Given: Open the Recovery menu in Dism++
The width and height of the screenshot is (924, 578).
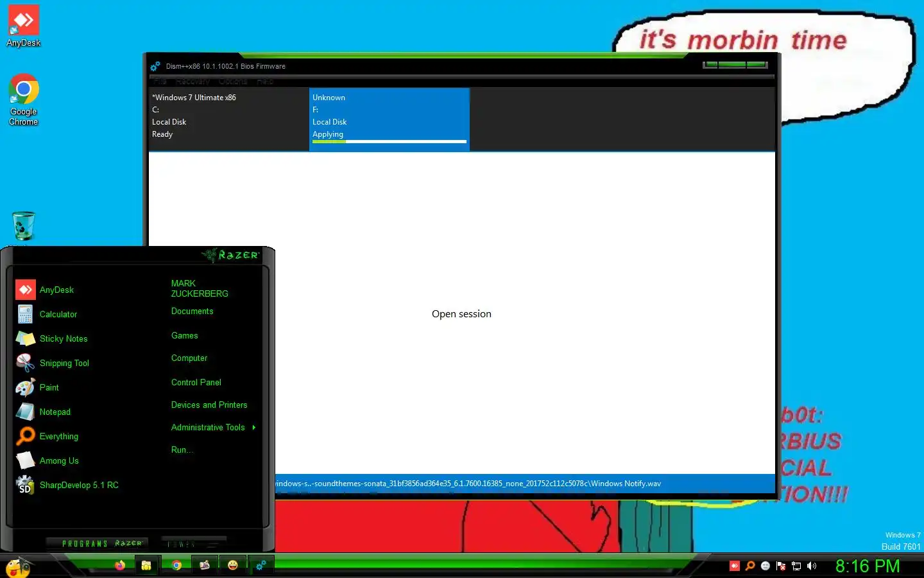Looking at the screenshot, I should coord(193,82).
